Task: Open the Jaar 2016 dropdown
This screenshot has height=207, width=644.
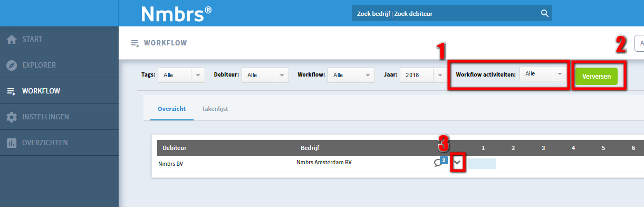Action: tap(422, 75)
